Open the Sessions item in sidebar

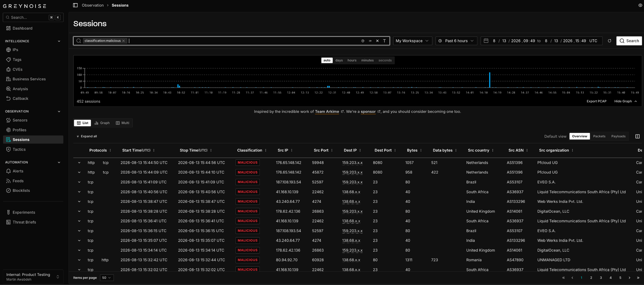pos(33,140)
